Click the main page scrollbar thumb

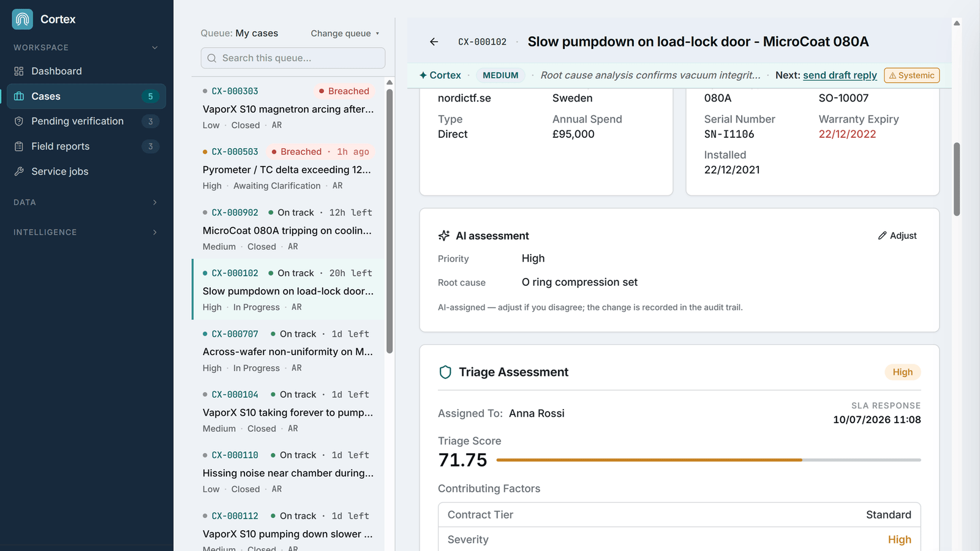pos(957,179)
